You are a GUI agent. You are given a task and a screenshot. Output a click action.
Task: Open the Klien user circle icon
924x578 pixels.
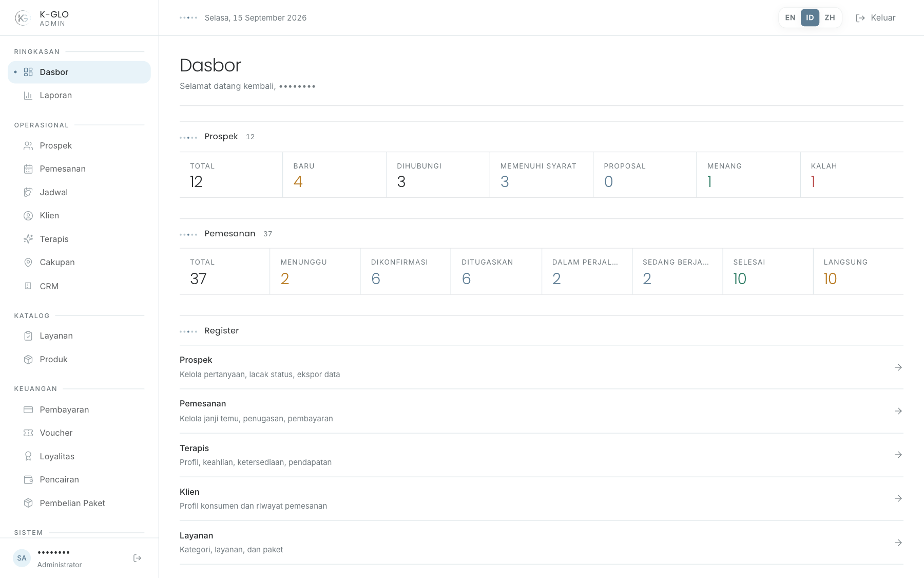click(28, 216)
